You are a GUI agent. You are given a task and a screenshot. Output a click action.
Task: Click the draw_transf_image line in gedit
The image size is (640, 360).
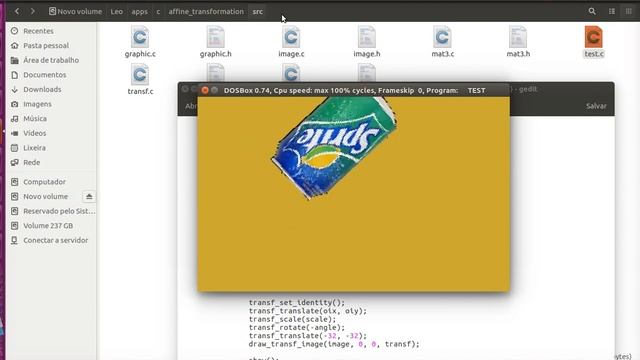(334, 344)
